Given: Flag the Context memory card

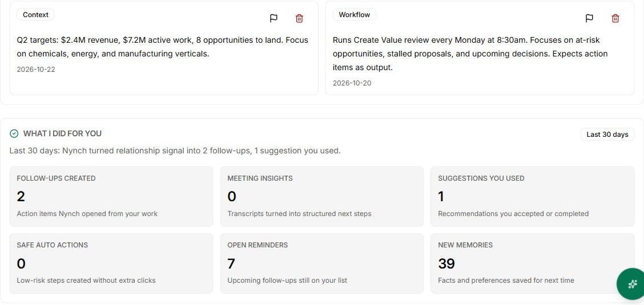Looking at the screenshot, I should pos(273,18).
